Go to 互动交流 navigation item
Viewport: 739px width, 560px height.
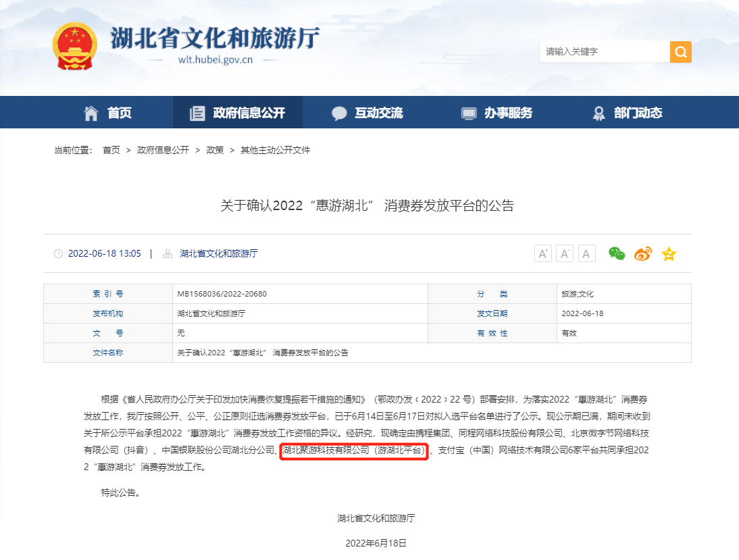click(367, 113)
